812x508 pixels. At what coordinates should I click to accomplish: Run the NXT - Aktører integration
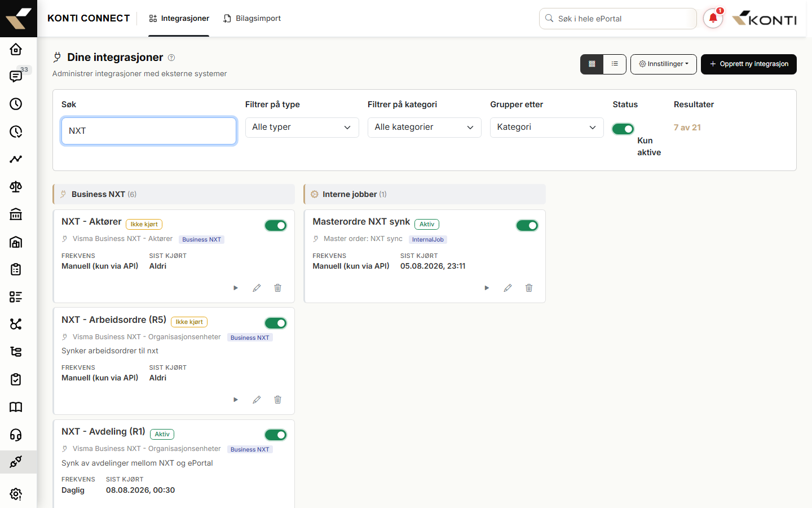(236, 288)
